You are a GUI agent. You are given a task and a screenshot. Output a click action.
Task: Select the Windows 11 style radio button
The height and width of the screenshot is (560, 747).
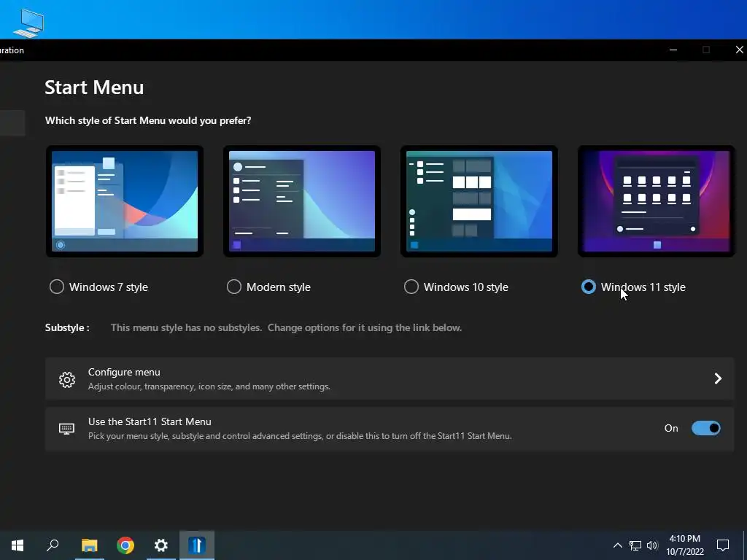point(589,287)
